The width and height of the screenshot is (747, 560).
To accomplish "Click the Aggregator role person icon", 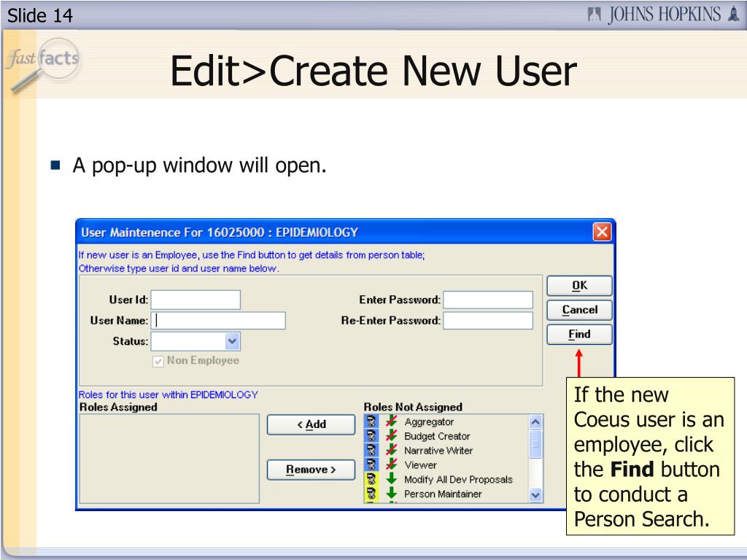I will coord(371,422).
